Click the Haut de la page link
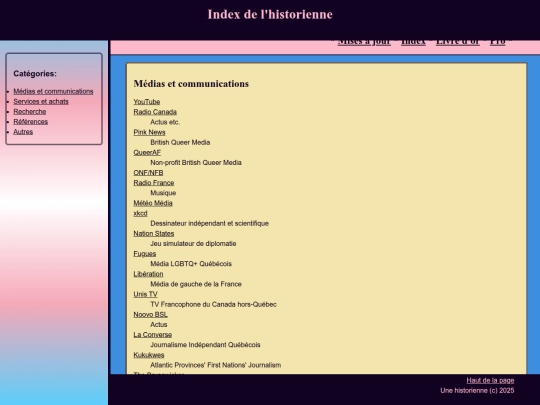 pos(490,380)
